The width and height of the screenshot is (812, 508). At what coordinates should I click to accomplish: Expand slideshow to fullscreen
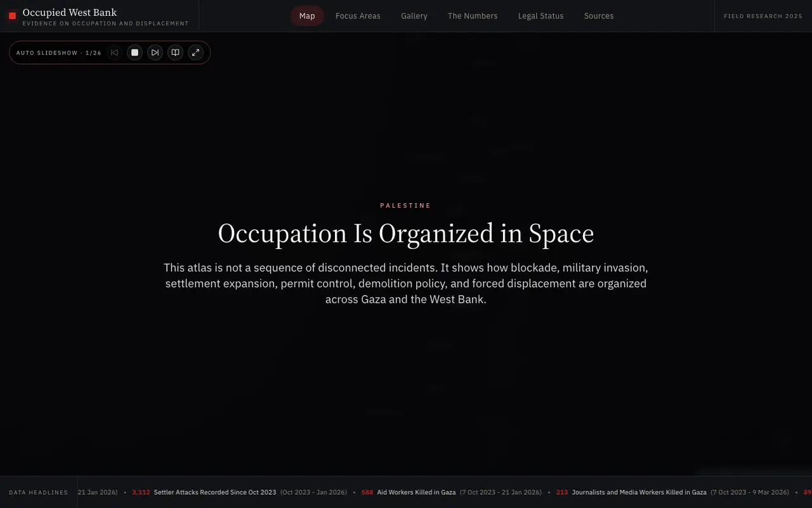[x=195, y=53]
